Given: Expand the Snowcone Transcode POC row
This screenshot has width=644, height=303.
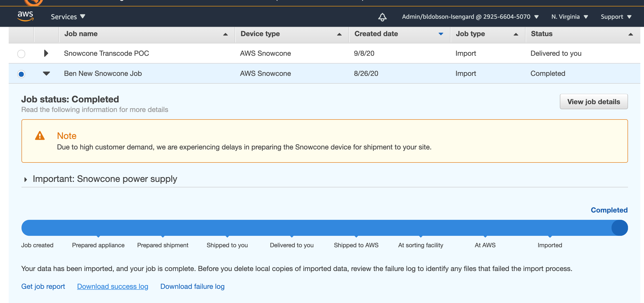Looking at the screenshot, I should [x=46, y=53].
